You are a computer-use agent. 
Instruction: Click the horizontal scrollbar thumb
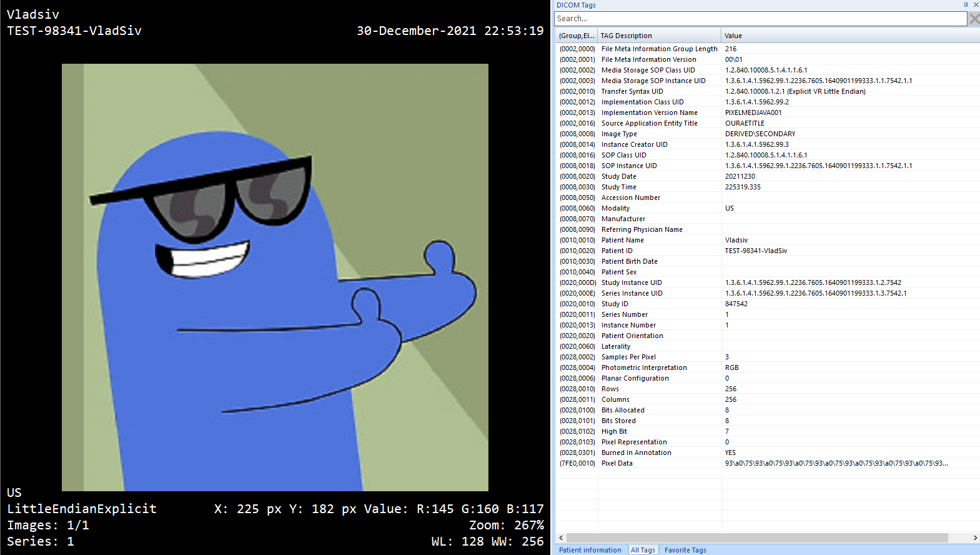[757, 538]
